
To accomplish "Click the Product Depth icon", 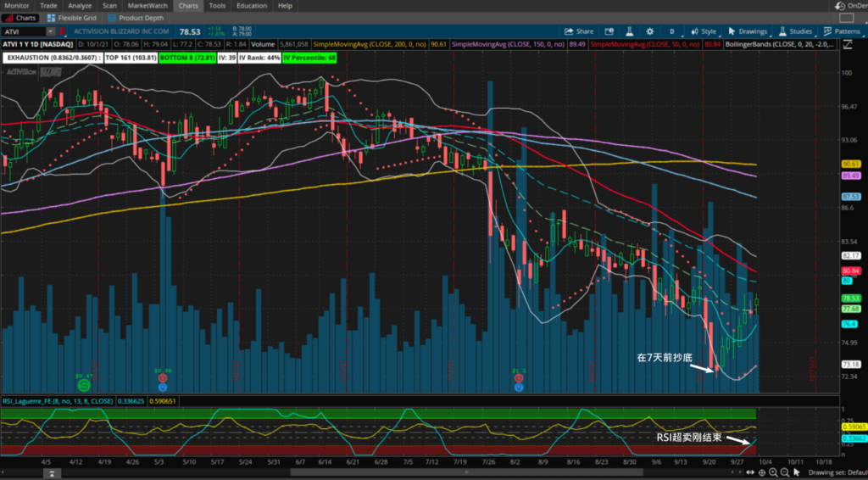I will tap(112, 18).
